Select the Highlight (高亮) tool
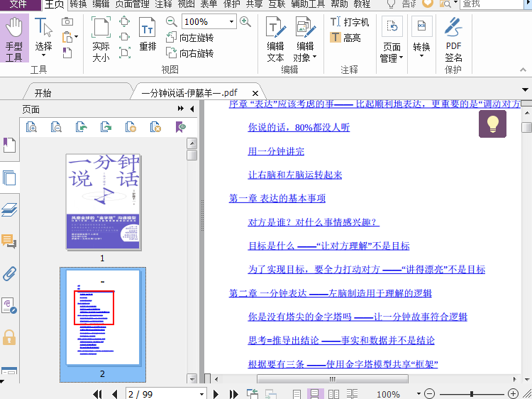This screenshot has width=532, height=399. click(345, 38)
